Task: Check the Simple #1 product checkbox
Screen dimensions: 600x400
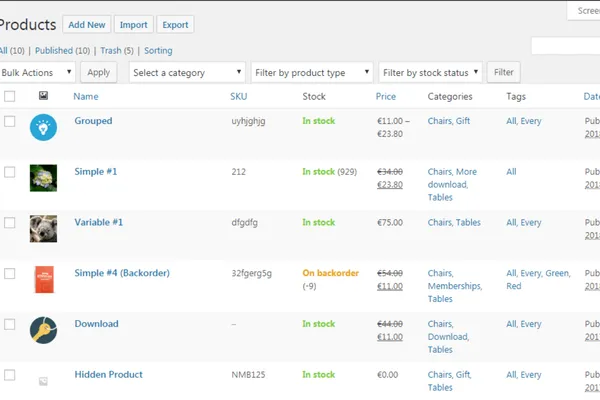Action: 10,172
